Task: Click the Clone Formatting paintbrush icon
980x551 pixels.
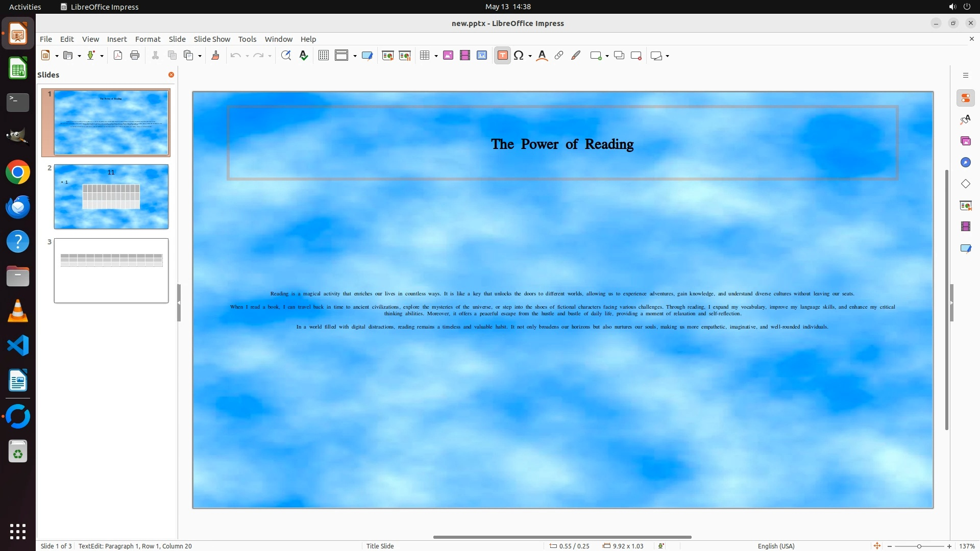Action: click(215, 56)
